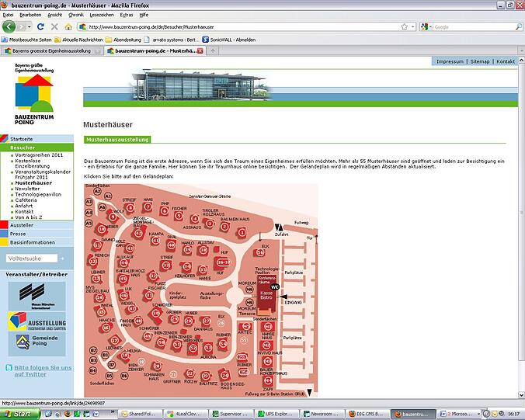This screenshot has height=420, width=525.
Task: Switch to Bayerns groesste Eigenheimausstellung tab
Action: tap(52, 51)
